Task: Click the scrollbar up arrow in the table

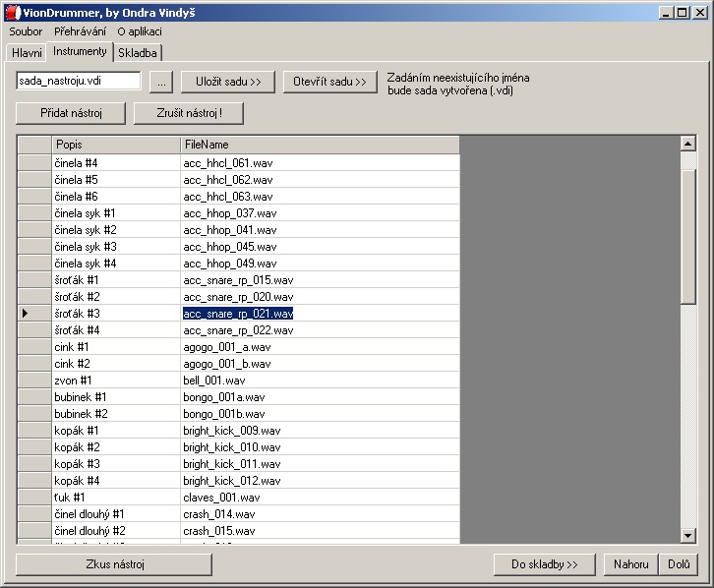Action: pyautogui.click(x=688, y=144)
